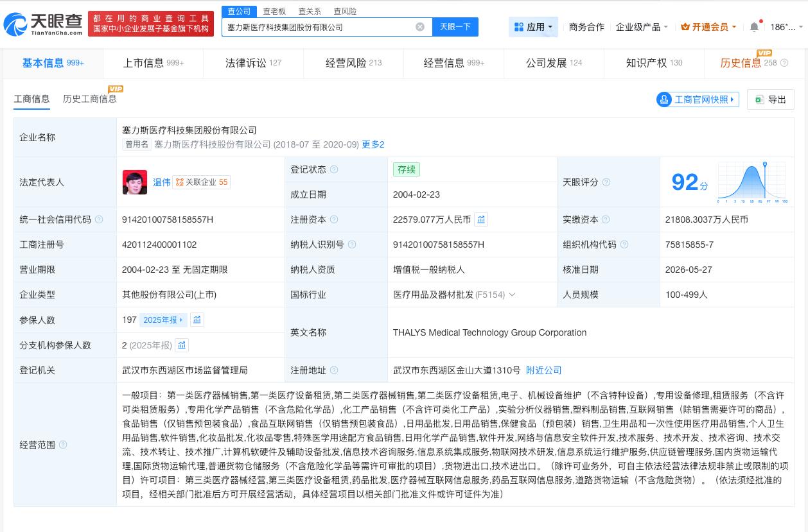Select 查老板 search mode
This screenshot has height=532, width=808.
274,11
